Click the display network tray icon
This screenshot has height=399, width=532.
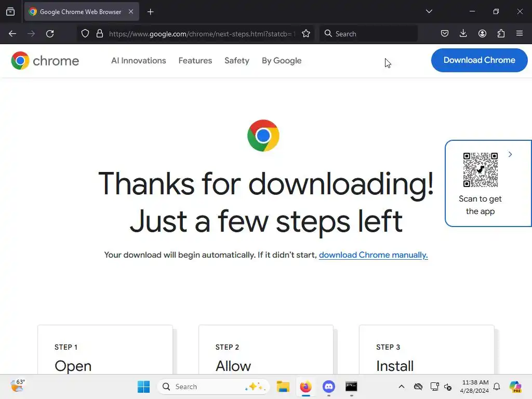point(434,387)
